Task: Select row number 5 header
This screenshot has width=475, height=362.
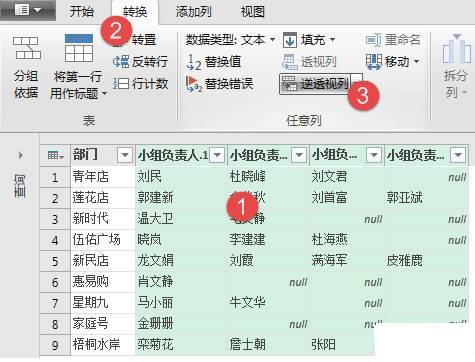Action: click(x=55, y=261)
